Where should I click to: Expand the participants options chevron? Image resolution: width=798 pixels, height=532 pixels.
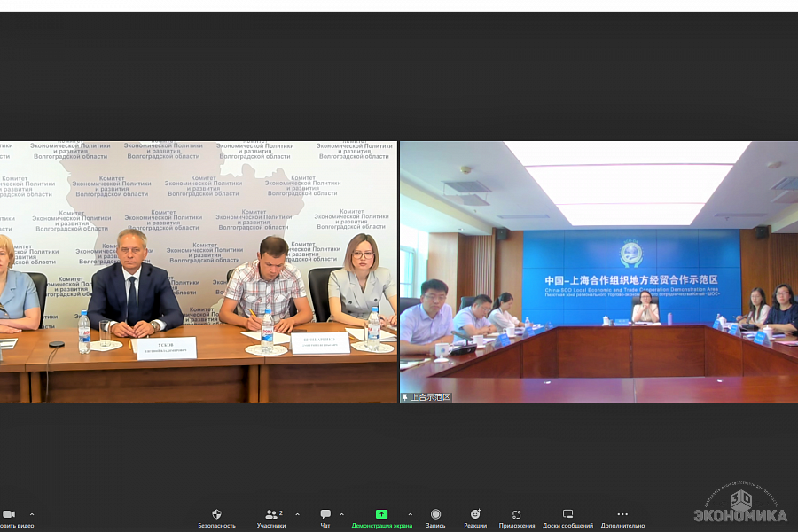point(297,514)
